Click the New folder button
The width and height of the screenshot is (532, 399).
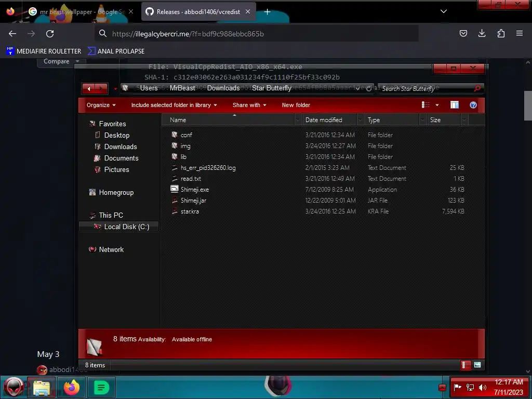point(296,105)
